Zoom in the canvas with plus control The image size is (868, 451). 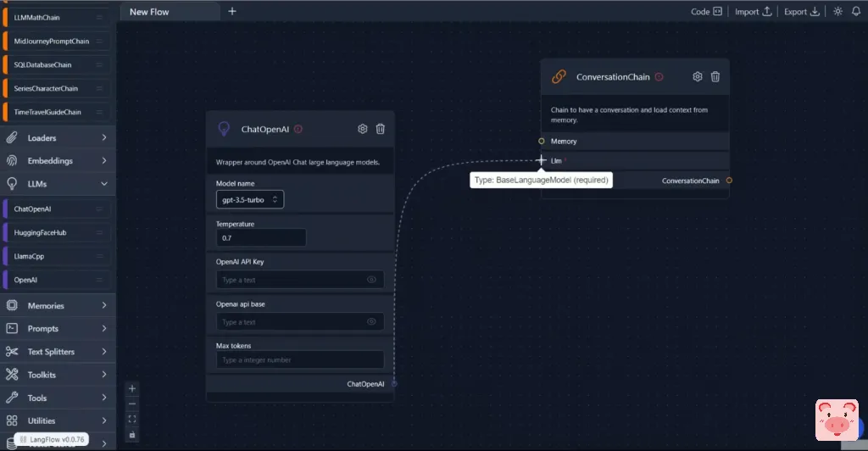(x=132, y=388)
